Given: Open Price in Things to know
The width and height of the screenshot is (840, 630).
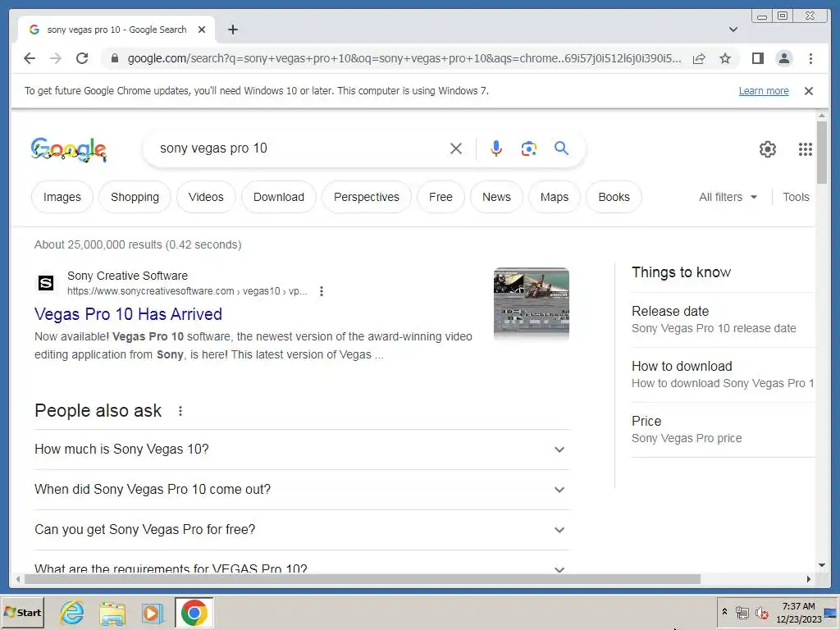Looking at the screenshot, I should 723,429.
